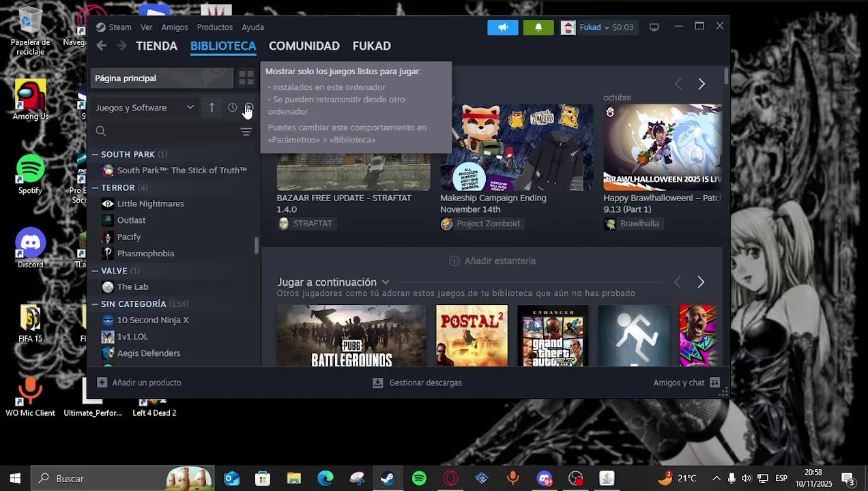Switch to the COMUNIDAD tab

304,46
